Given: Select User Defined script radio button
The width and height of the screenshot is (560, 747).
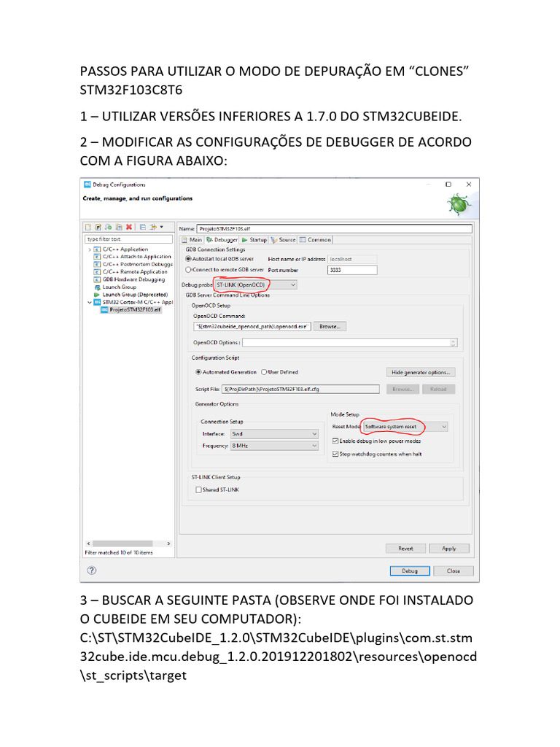Looking at the screenshot, I should [264, 372].
